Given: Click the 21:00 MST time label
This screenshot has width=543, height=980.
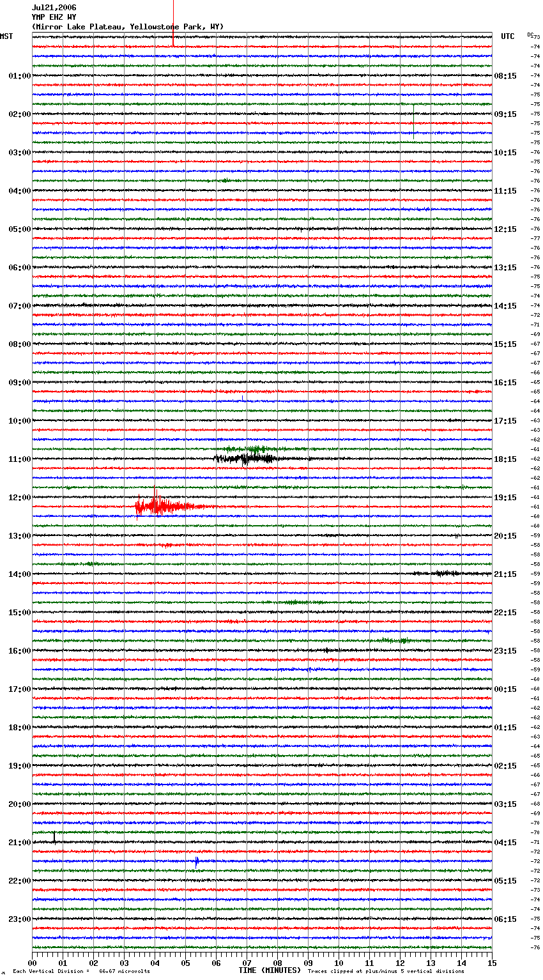Looking at the screenshot, I should pos(20,843).
